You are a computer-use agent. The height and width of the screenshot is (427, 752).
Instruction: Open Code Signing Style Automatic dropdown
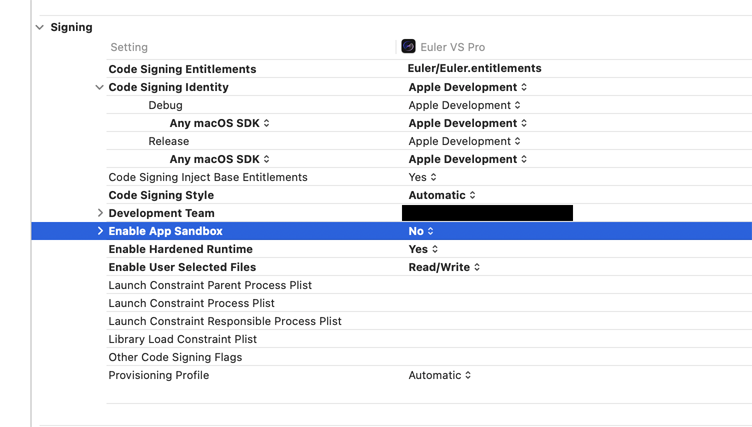tap(442, 195)
